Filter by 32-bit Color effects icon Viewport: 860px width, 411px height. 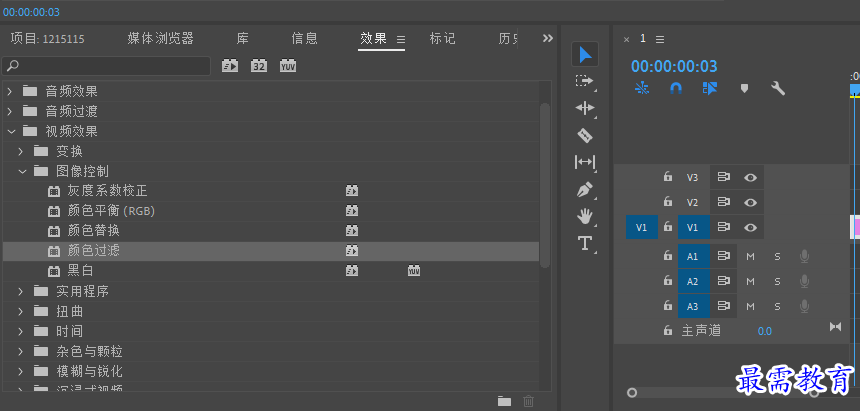[x=259, y=66]
